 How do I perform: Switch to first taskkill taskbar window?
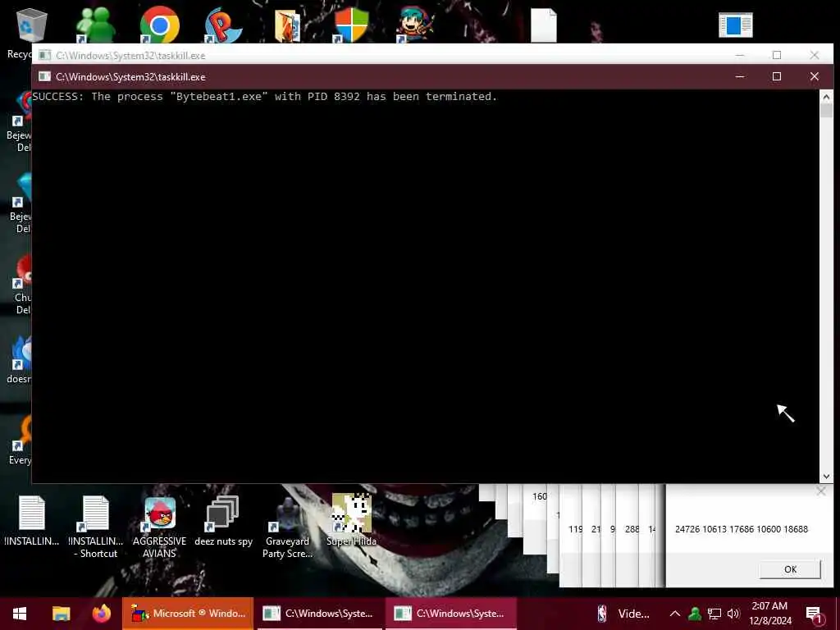319,614
